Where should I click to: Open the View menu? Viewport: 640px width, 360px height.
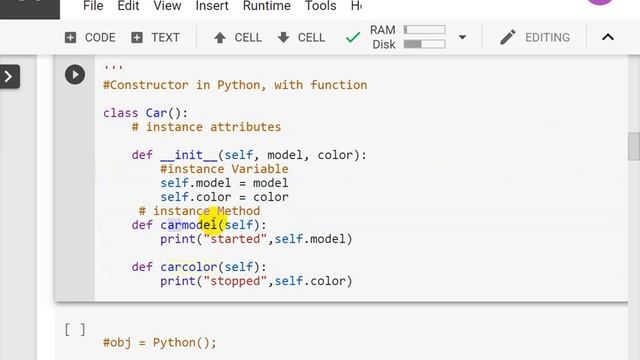tap(167, 6)
